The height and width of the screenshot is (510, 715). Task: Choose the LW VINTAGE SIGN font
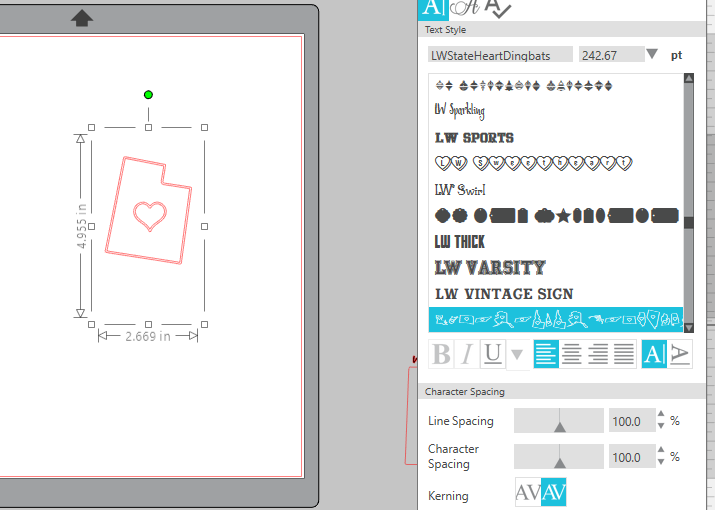pos(504,294)
